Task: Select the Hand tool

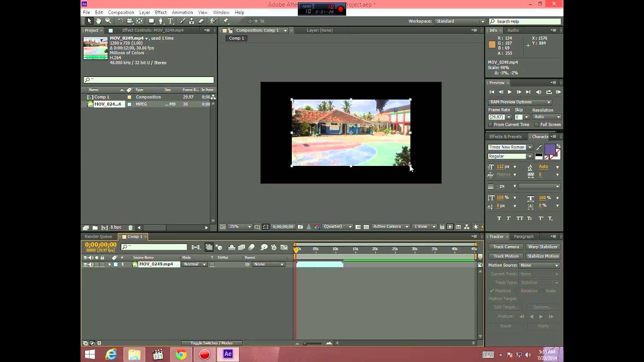Action: pyautogui.click(x=99, y=21)
